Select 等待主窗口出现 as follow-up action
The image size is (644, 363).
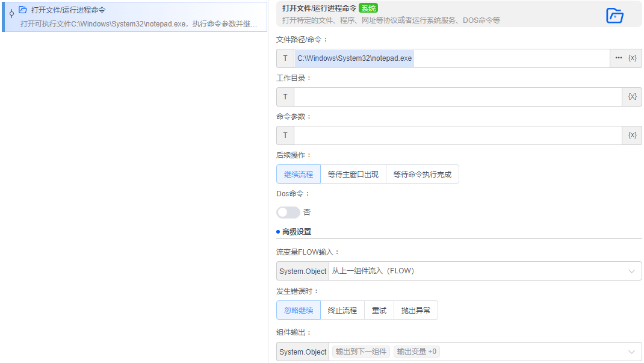pyautogui.click(x=353, y=173)
